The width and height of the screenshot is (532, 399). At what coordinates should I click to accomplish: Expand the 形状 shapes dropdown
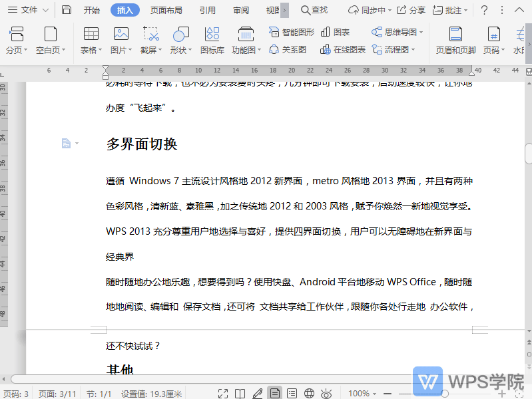click(x=180, y=50)
